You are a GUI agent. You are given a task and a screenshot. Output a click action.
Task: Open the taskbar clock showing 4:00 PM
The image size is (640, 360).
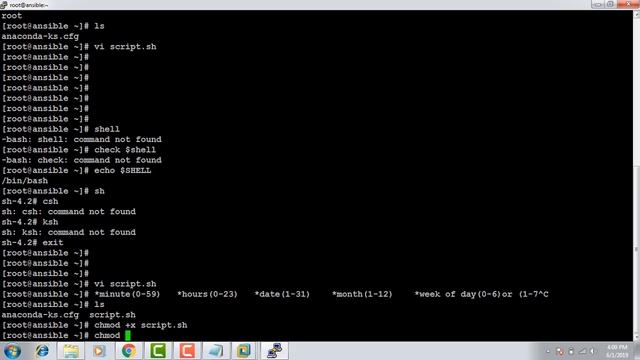(617, 351)
